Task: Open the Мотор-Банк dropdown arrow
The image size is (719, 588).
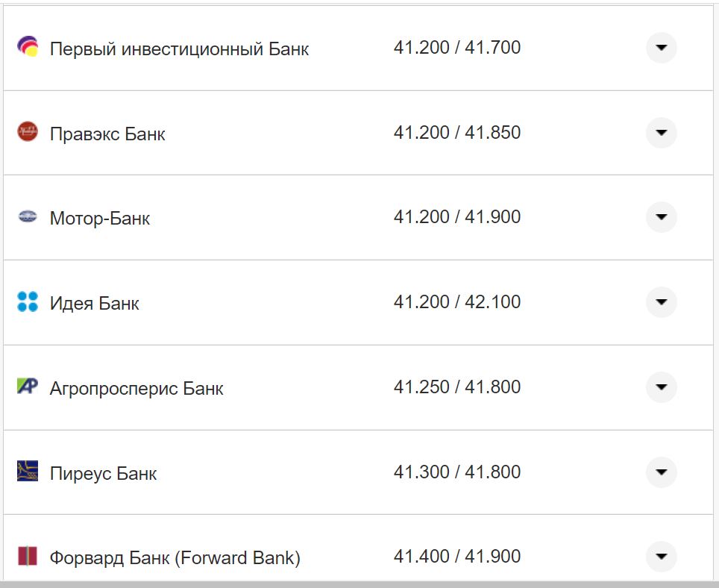Action: click(661, 217)
